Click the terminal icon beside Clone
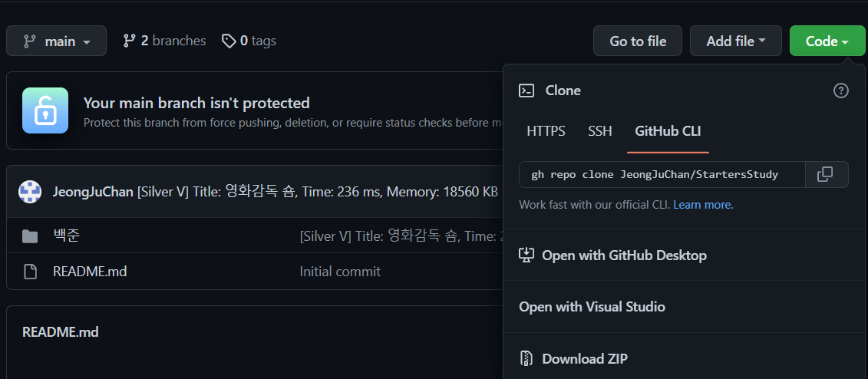Viewport: 868px width, 379px height. (x=526, y=91)
